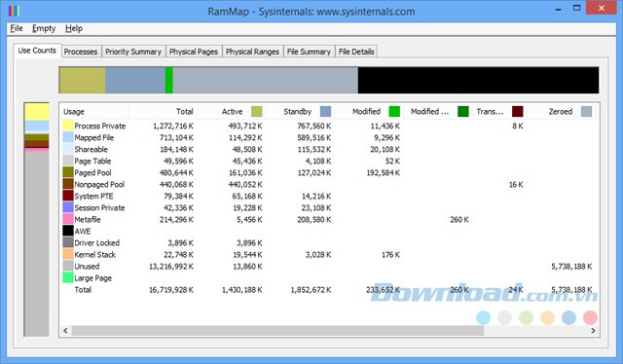Sort by the Standby column header
This screenshot has height=364, width=623.
pyautogui.click(x=301, y=112)
